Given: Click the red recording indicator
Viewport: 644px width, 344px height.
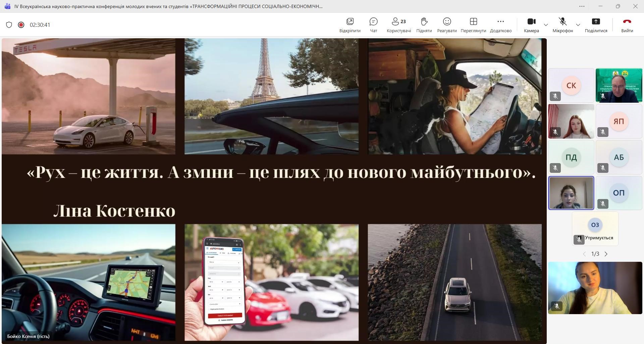Looking at the screenshot, I should (x=21, y=25).
